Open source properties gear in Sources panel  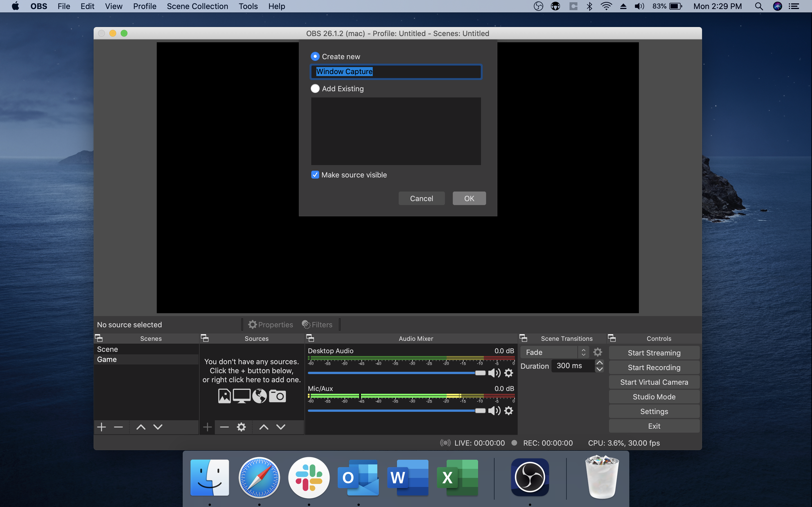click(241, 426)
